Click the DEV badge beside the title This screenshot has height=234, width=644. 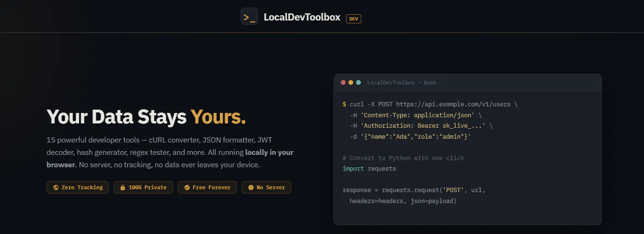click(x=354, y=19)
